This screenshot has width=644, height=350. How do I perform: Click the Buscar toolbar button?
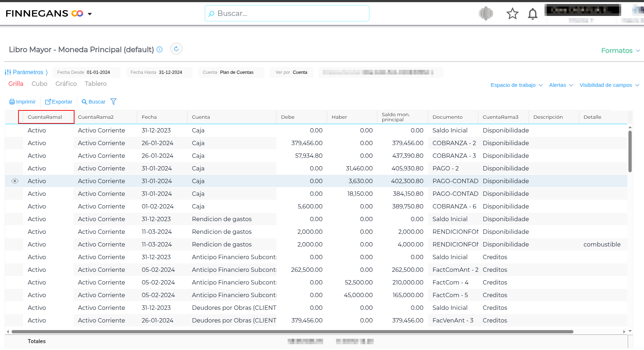94,102
